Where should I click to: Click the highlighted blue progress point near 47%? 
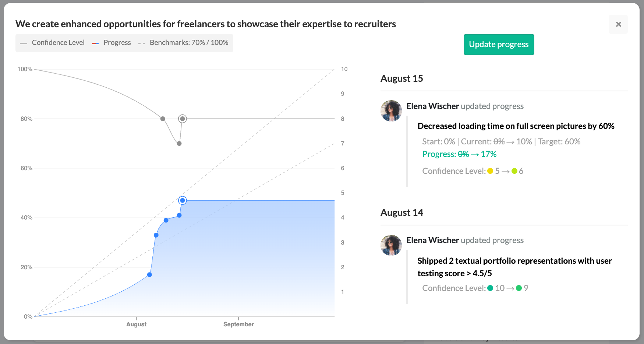183,200
